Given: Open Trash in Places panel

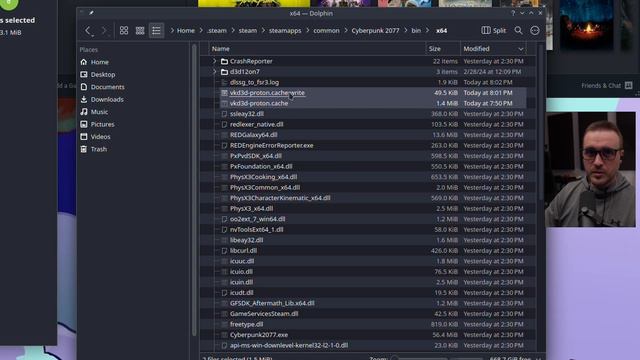Looking at the screenshot, I should [99, 149].
